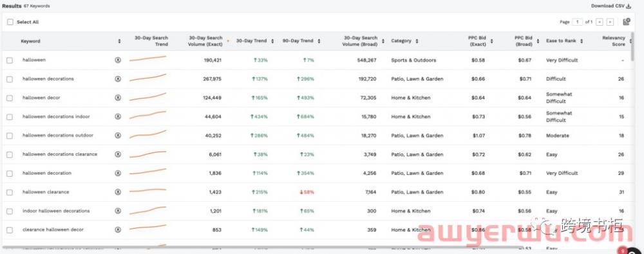This screenshot has width=644, height=254.
Task: Open Amazon icon for halloween decorations row
Action: coord(118,79)
